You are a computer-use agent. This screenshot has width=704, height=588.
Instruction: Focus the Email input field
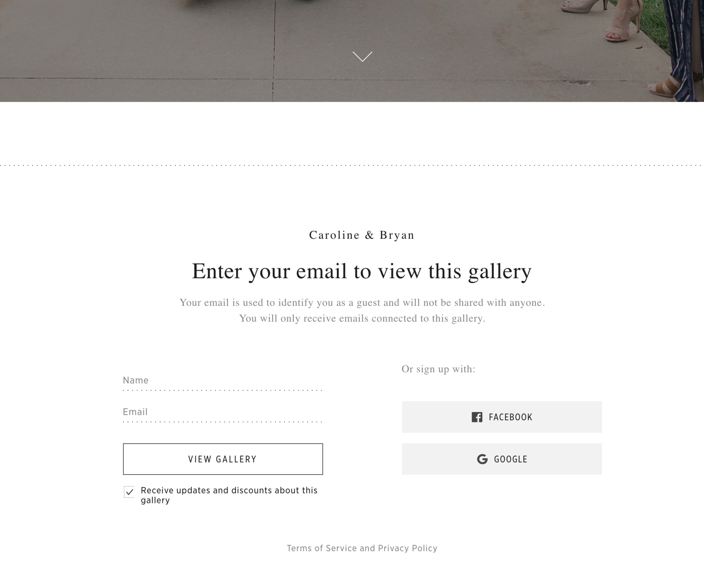tap(222, 412)
